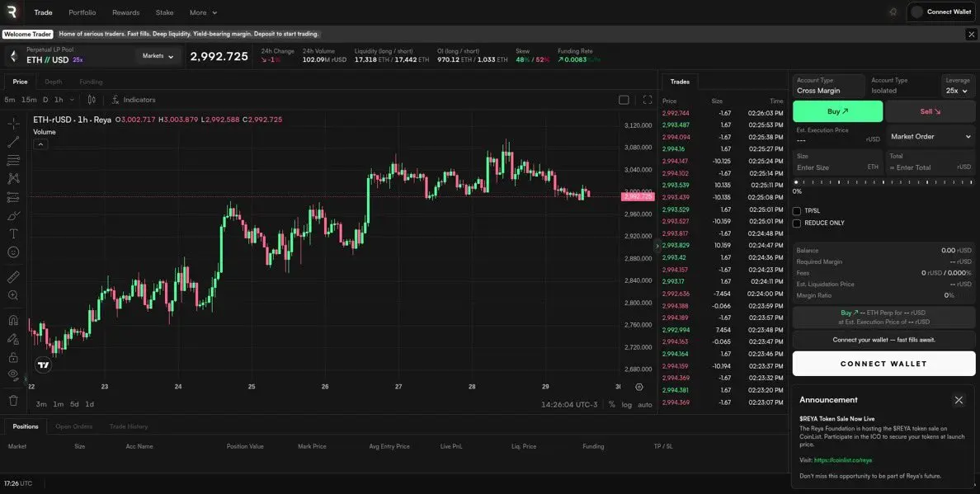Open the 14:26:04 UTC-3 timezone menu
The image size is (980, 494).
coord(569,405)
